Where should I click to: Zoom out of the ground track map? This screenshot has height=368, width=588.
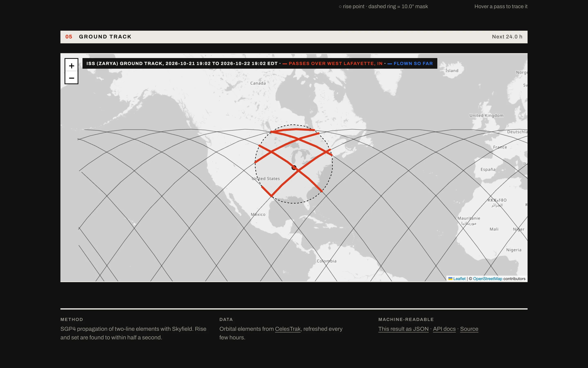(x=71, y=78)
